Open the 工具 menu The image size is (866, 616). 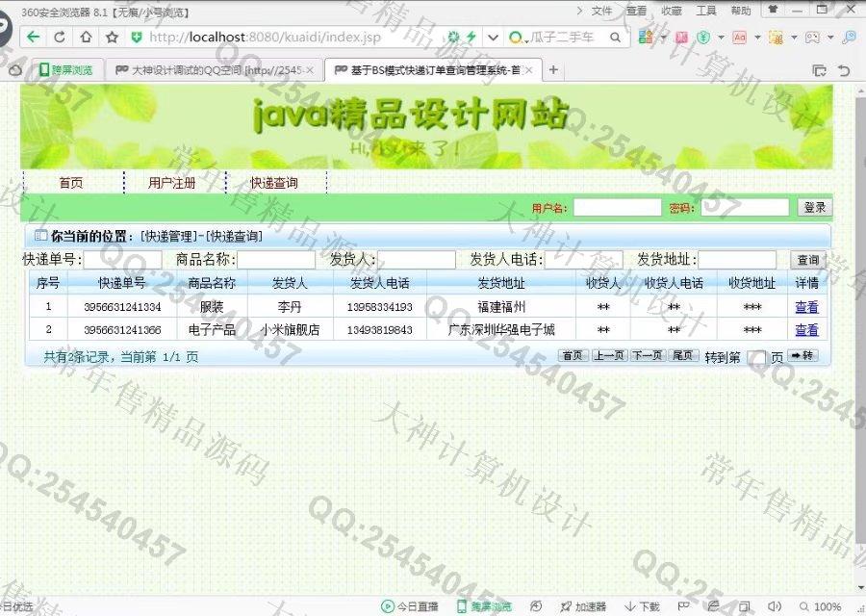(x=706, y=11)
